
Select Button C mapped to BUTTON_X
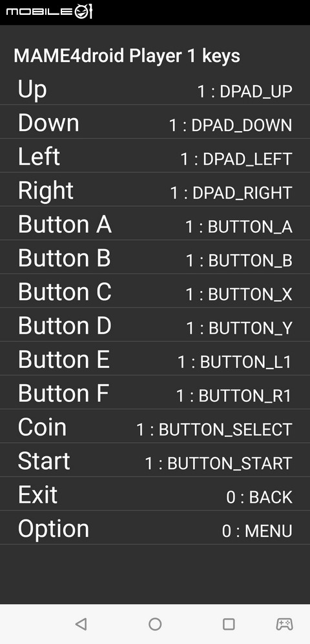click(155, 291)
